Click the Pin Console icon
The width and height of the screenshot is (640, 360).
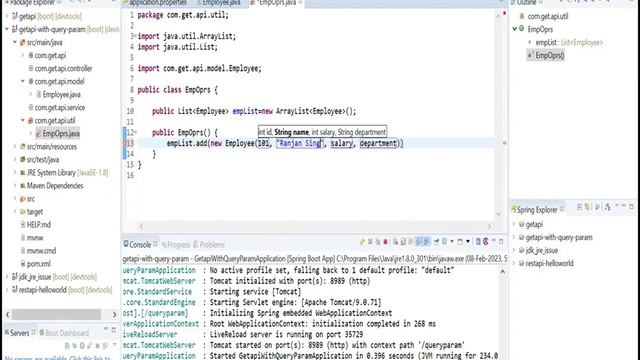point(436,242)
